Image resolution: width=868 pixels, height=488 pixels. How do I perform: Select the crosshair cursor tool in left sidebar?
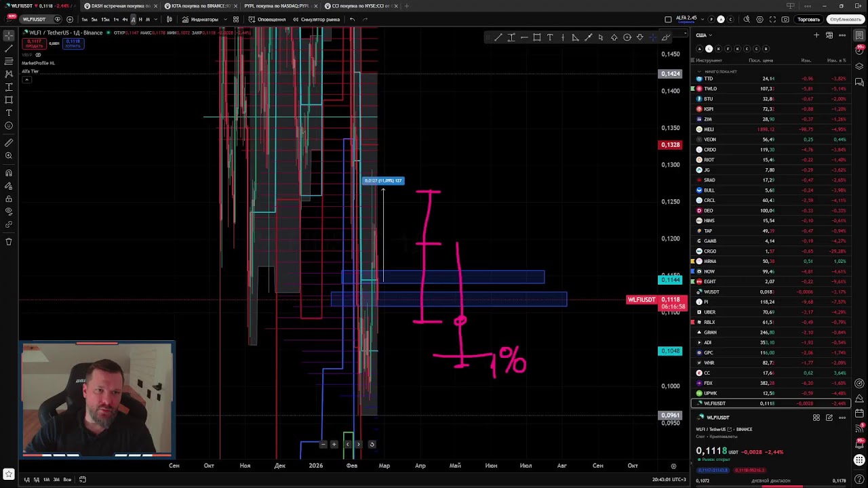(x=9, y=35)
